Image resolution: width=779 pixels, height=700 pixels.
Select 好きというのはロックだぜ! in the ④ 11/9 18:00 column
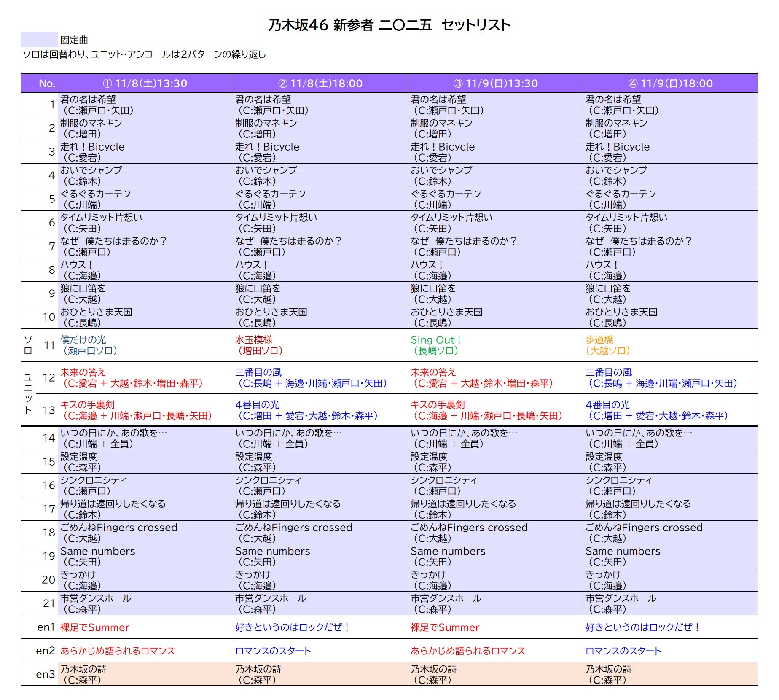671,627
